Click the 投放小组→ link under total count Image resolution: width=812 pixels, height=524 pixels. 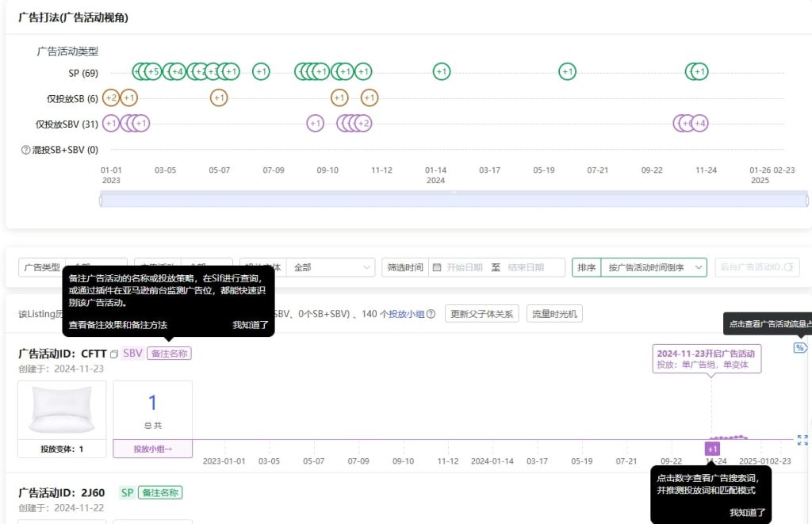[152, 449]
